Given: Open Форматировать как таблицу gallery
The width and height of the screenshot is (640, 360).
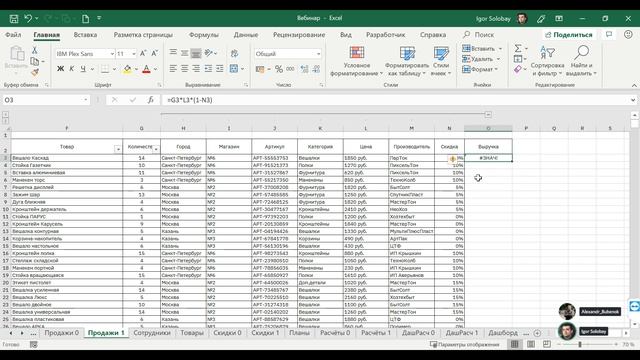Looking at the screenshot, I should pos(407,61).
